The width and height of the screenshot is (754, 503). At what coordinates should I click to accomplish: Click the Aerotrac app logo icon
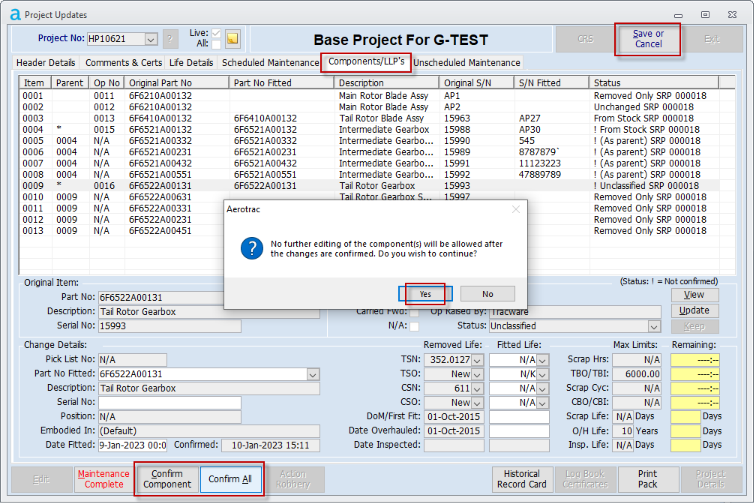coord(15,14)
